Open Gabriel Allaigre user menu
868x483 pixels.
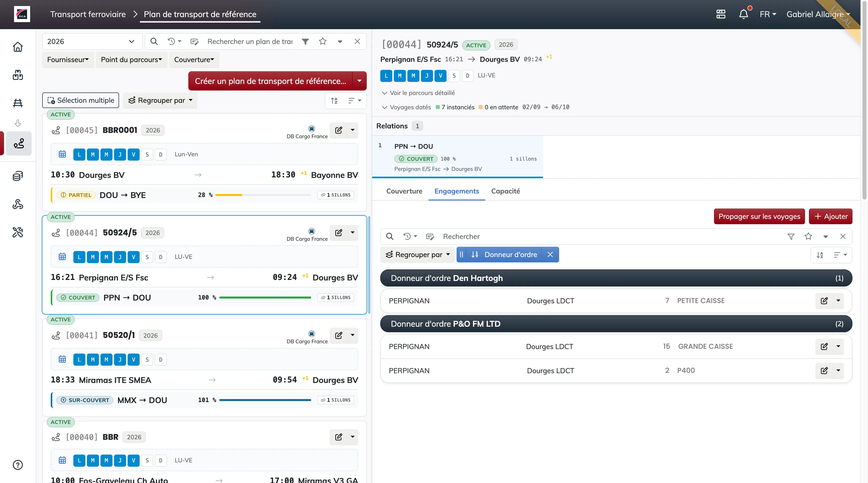pyautogui.click(x=818, y=14)
